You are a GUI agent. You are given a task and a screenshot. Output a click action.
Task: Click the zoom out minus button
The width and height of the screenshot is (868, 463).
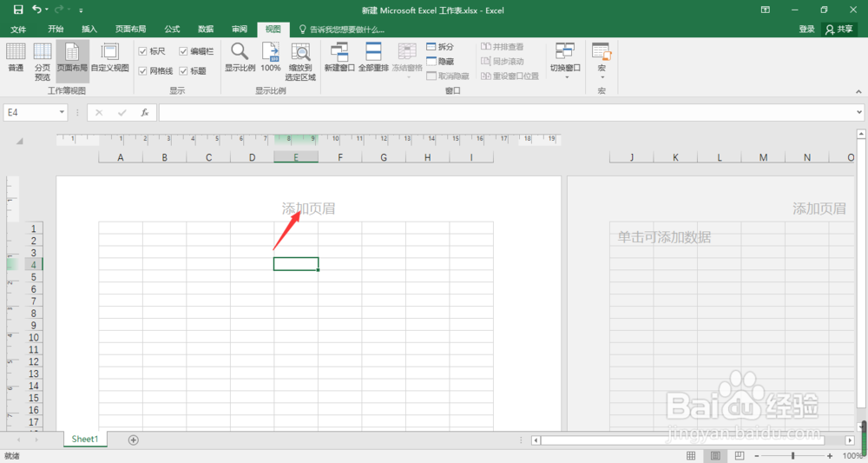click(x=757, y=456)
